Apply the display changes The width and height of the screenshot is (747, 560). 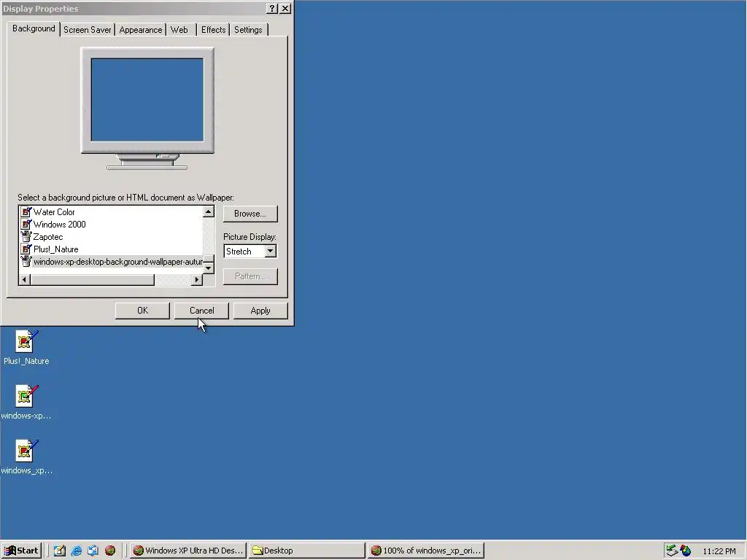260,311
